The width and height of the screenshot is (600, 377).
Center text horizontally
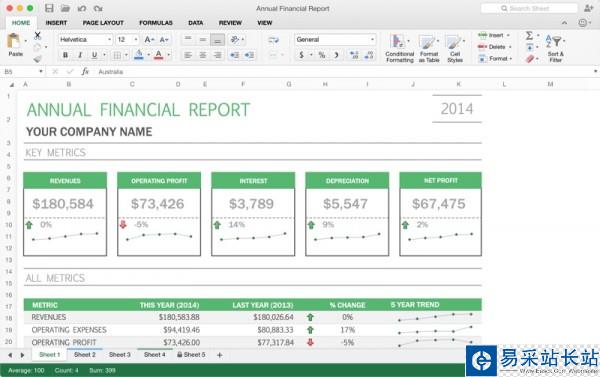tap(203, 55)
